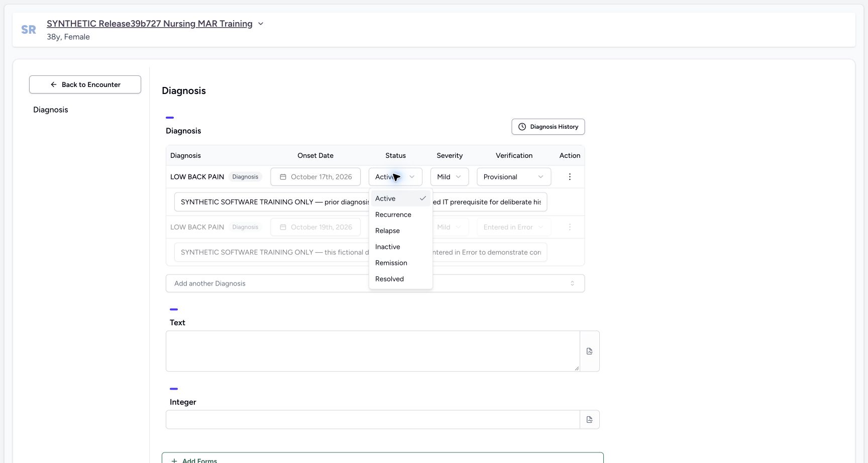Click the first LOW BACK PAIN diagnosis name
The width and height of the screenshot is (868, 463).
[197, 177]
